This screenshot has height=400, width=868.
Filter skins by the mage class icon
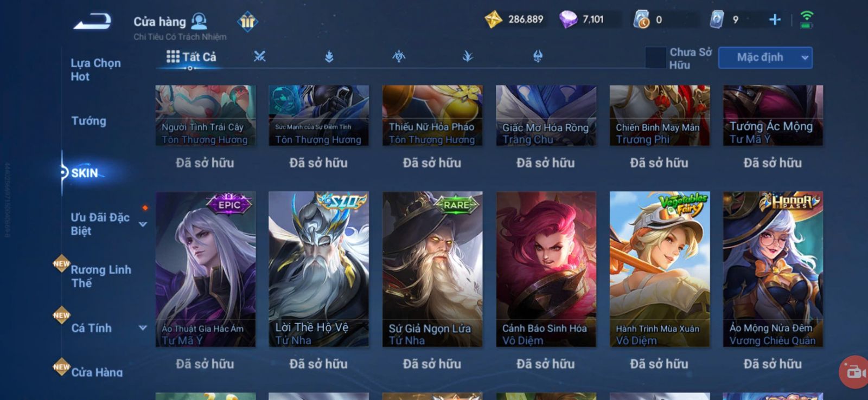click(329, 56)
